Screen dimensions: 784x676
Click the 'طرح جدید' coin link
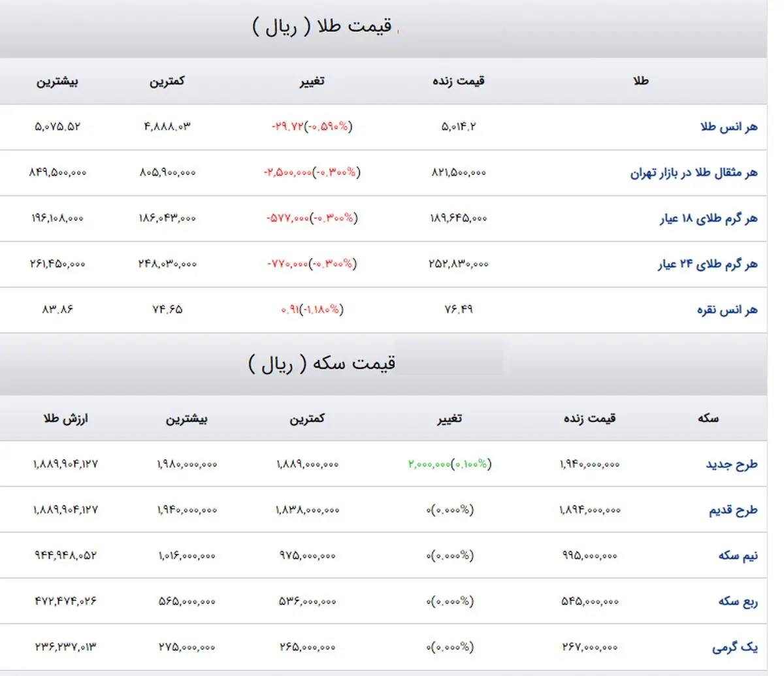pyautogui.click(x=731, y=464)
